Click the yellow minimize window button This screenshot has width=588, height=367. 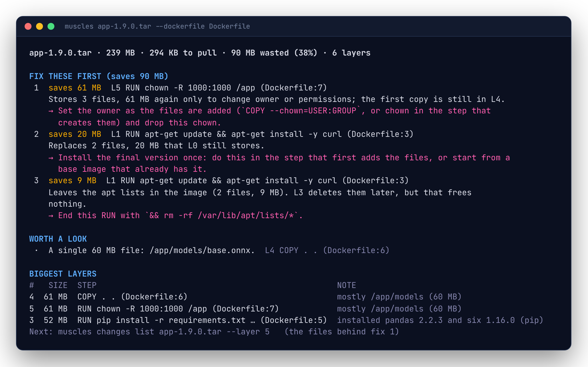(40, 26)
